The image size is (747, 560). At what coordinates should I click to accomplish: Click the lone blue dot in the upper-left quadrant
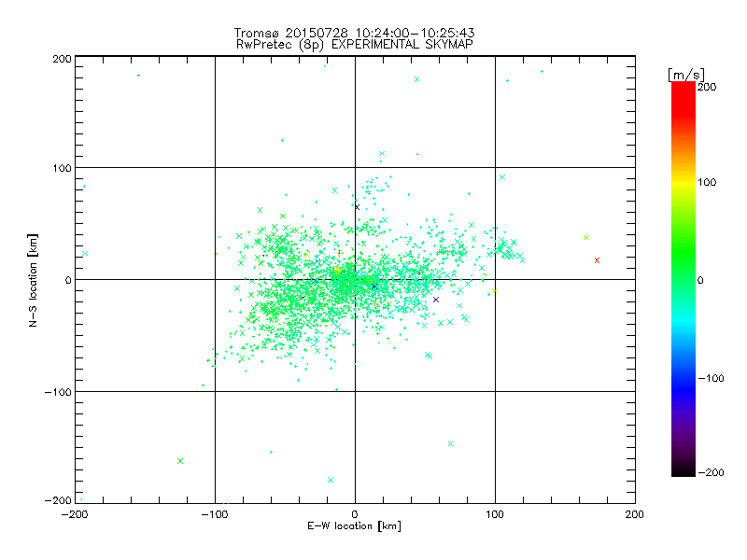[x=138, y=76]
